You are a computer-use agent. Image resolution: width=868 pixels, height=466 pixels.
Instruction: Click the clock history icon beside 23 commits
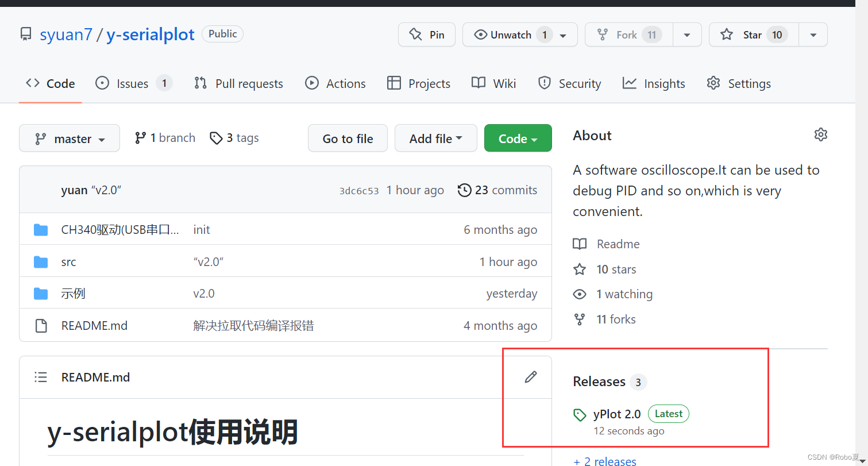(464, 190)
